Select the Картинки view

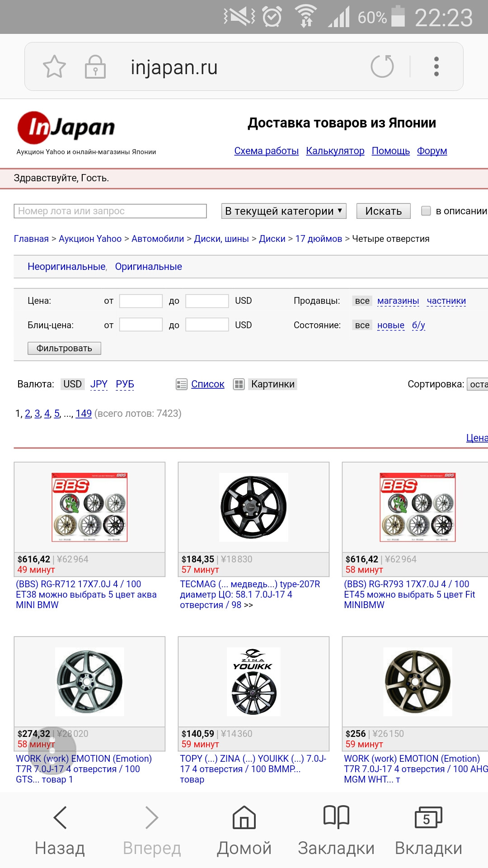(273, 384)
